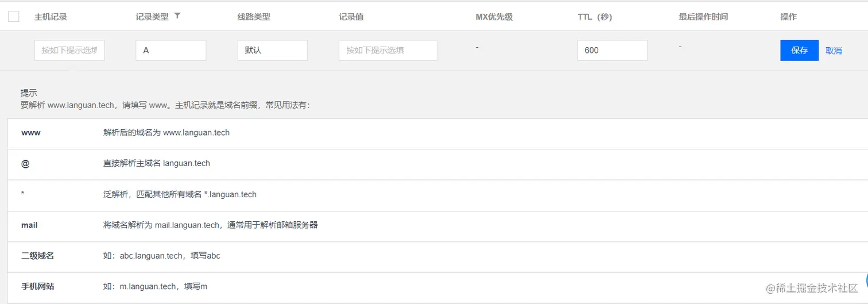Select the 二级域名 hint row
Image resolution: width=868 pixels, height=304 pixels.
(437, 257)
